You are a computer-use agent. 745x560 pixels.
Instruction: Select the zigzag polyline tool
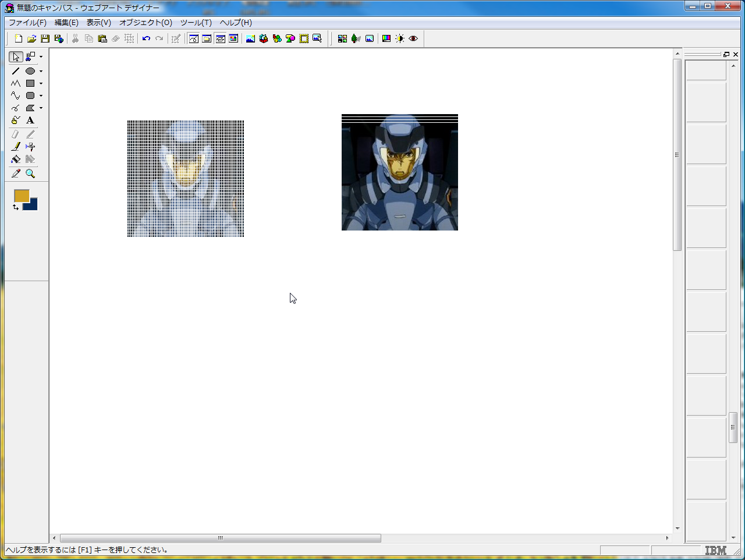point(16,83)
